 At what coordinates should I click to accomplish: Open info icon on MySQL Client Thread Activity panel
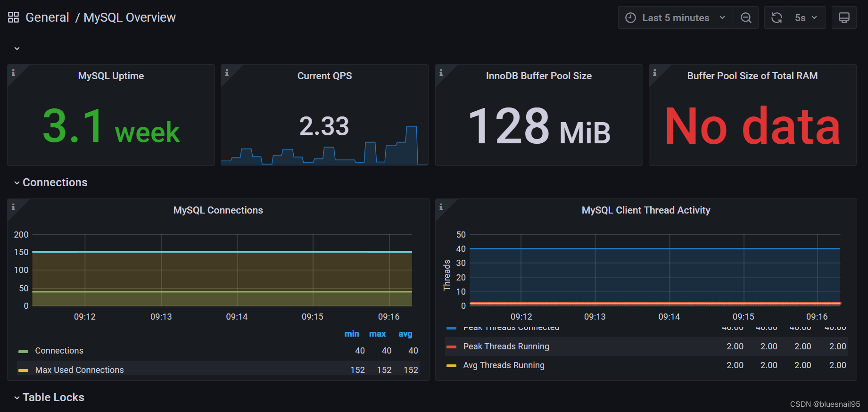[x=441, y=207]
